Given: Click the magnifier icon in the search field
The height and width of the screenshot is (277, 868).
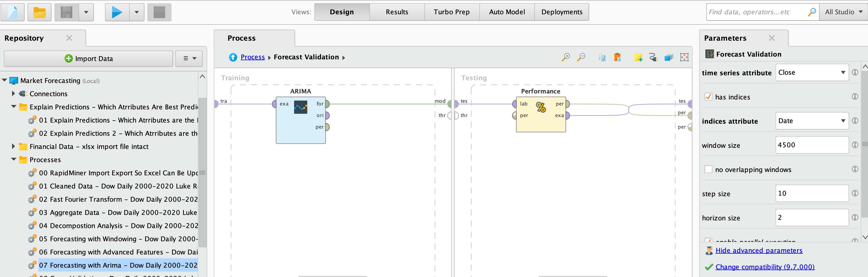Looking at the screenshot, I should point(812,12).
